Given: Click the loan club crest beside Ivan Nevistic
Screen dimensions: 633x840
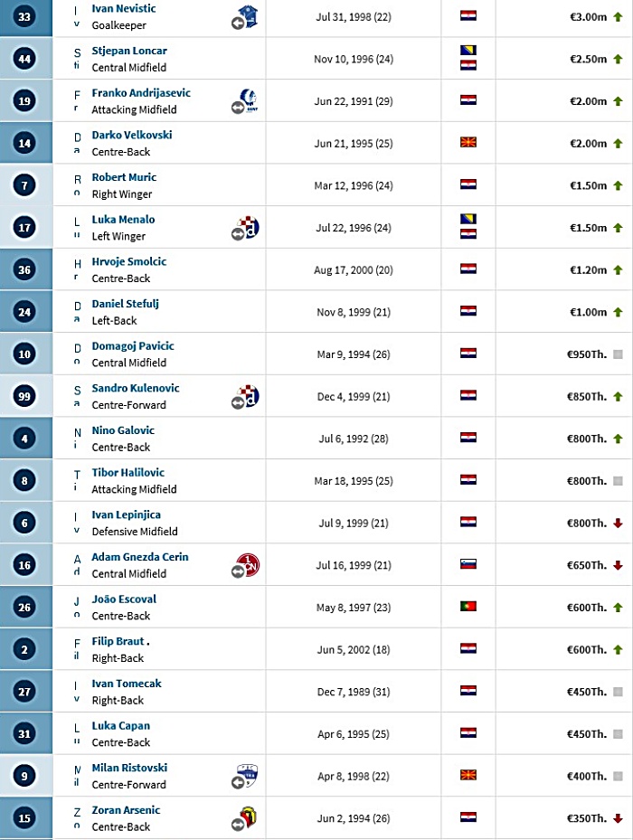Looking at the screenshot, I should pos(245,17).
